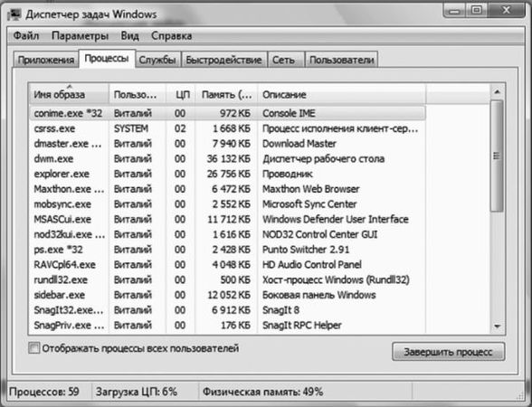The image size is (532, 407).
Task: Close the Диспетчер задач Windows window
Action: (507, 11)
